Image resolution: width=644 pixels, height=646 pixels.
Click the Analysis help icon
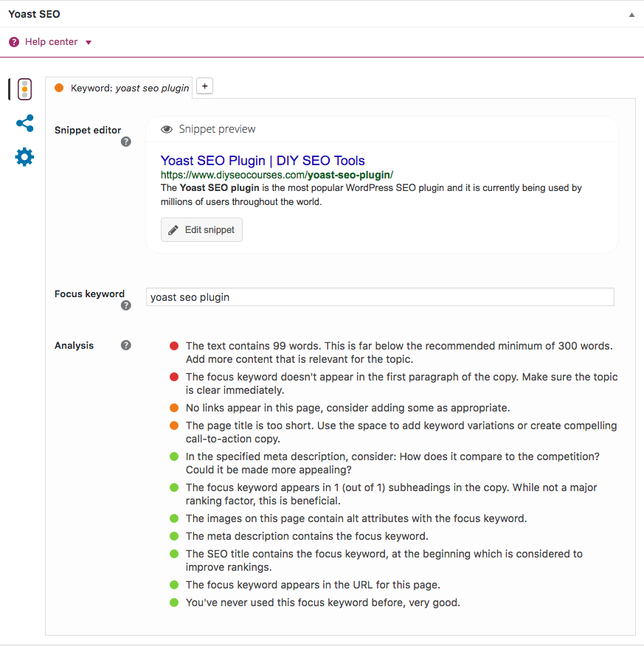pos(125,345)
